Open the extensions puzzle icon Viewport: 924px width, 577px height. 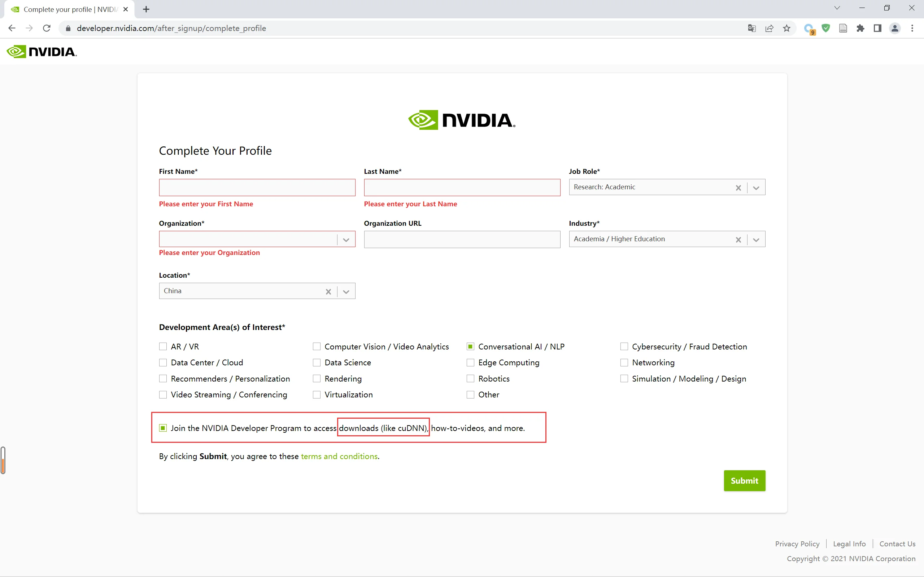pyautogui.click(x=860, y=28)
